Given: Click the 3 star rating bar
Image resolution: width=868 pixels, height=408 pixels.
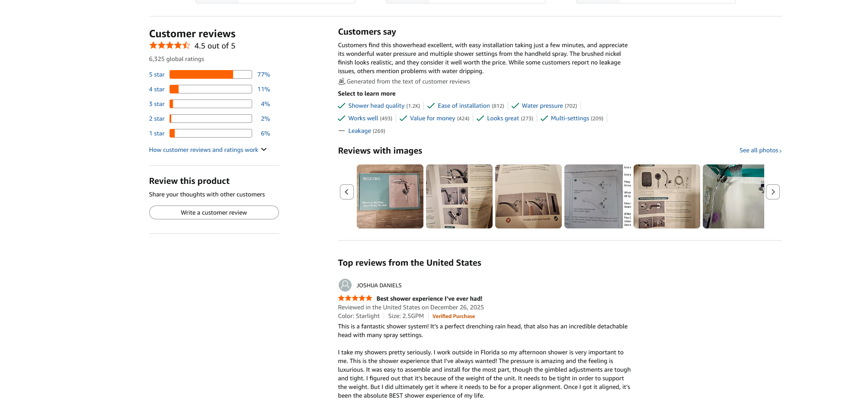Looking at the screenshot, I should (211, 104).
